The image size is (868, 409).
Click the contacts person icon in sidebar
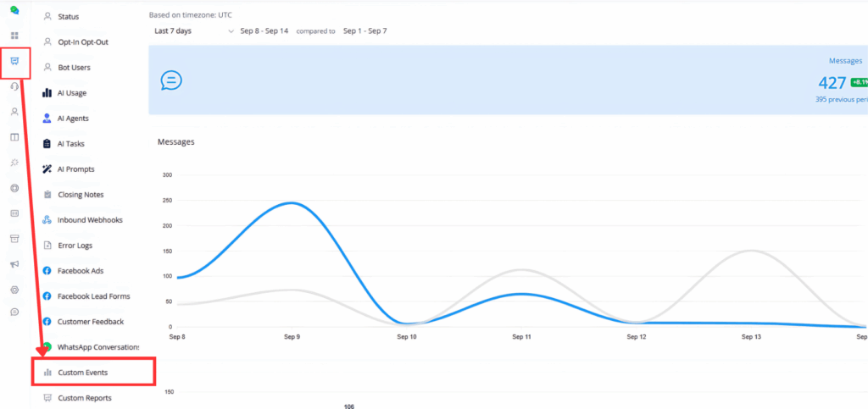(x=14, y=112)
